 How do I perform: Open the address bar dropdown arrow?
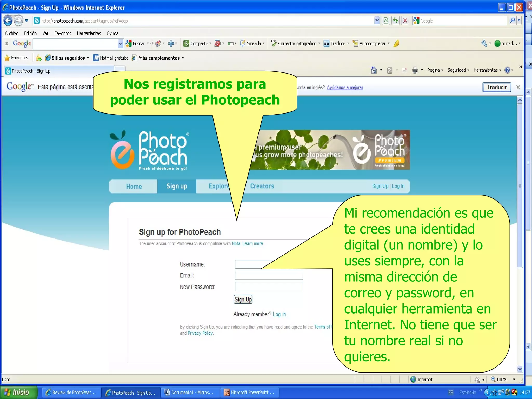pos(377,21)
